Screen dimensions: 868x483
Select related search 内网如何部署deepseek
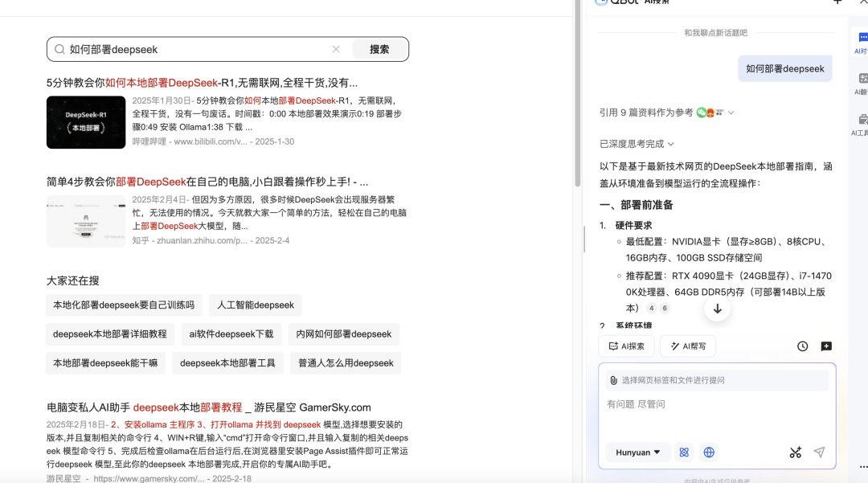click(x=344, y=334)
